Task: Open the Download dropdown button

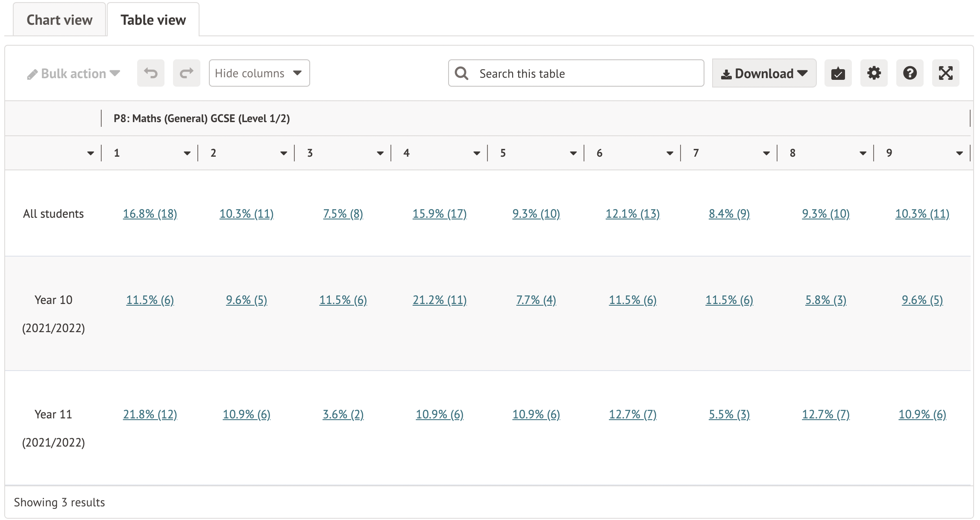Action: tap(764, 73)
